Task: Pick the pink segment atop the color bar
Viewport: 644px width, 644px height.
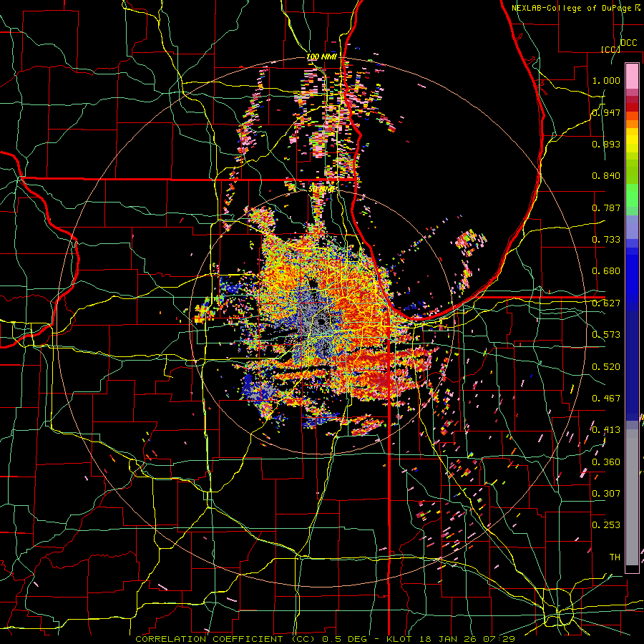Action: click(632, 77)
